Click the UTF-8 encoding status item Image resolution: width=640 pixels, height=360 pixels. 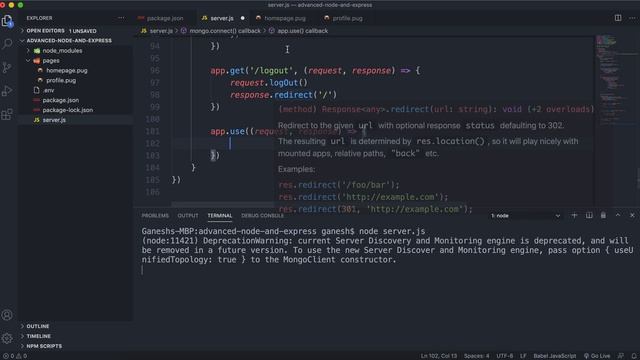(x=504, y=356)
